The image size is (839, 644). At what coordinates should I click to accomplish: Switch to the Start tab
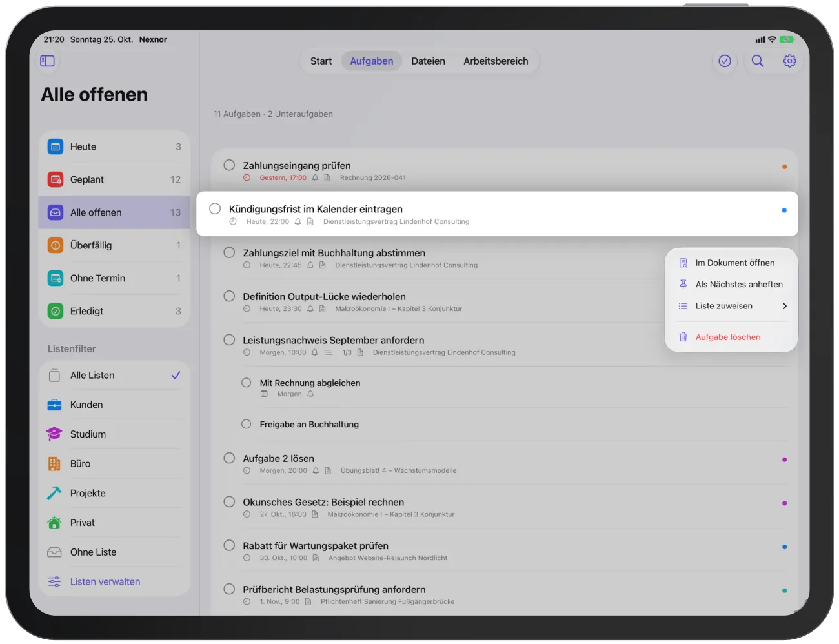click(x=321, y=61)
